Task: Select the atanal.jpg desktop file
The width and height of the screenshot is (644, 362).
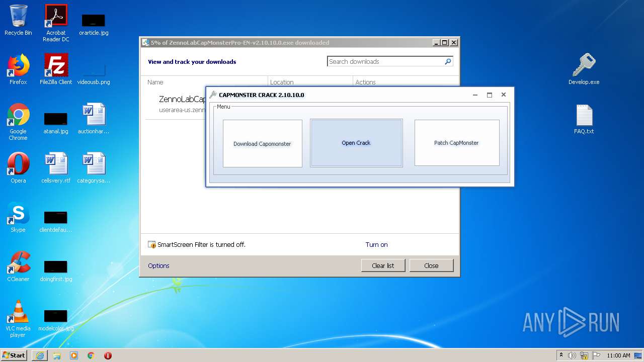Action: coord(56,123)
